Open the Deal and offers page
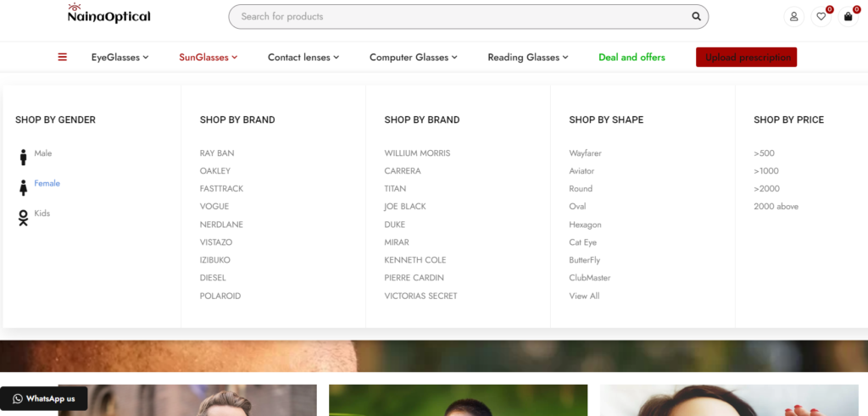868x416 pixels. click(632, 58)
